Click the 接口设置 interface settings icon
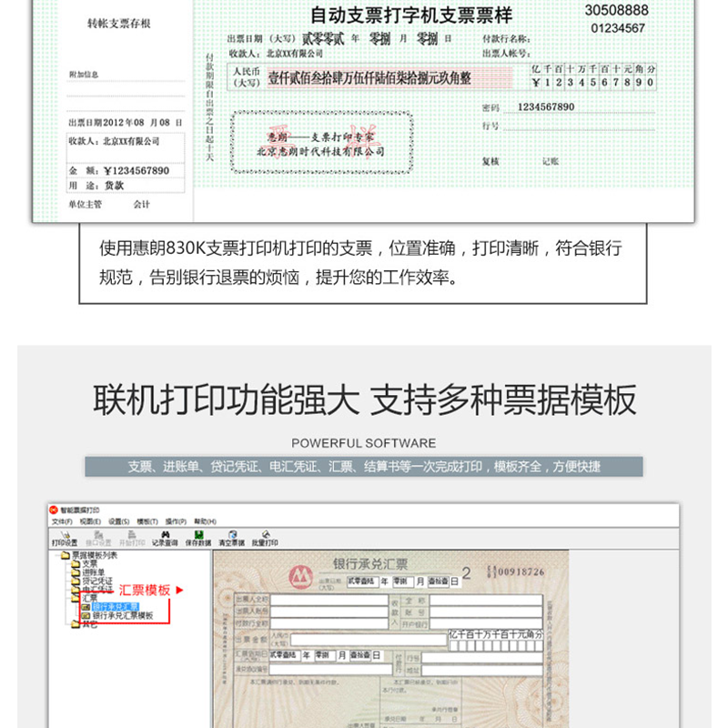The image size is (728, 728). click(x=98, y=535)
